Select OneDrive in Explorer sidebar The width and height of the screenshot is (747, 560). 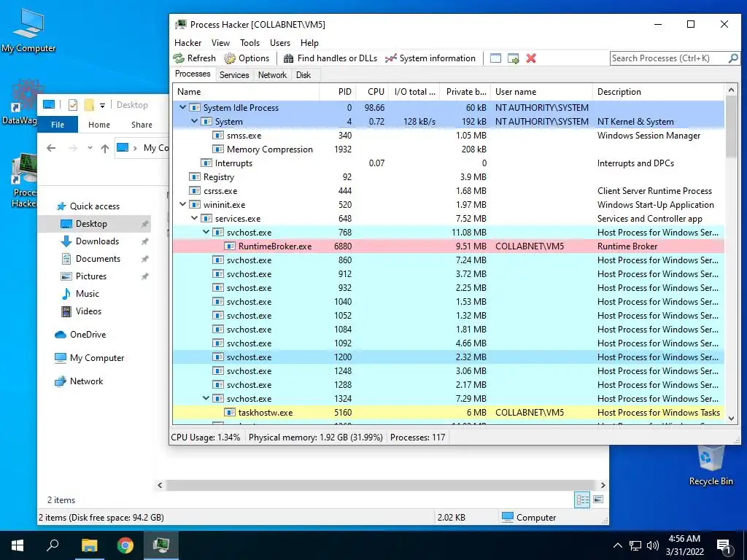[88, 334]
